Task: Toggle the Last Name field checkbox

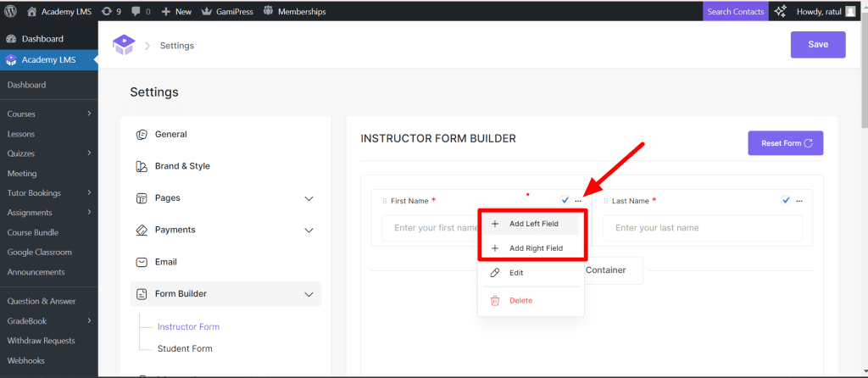Action: tap(786, 200)
